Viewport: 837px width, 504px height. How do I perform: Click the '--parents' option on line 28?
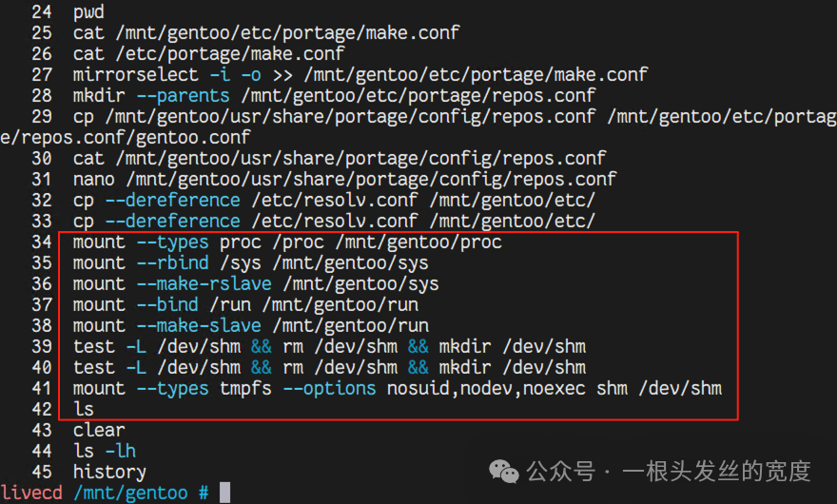click(183, 95)
